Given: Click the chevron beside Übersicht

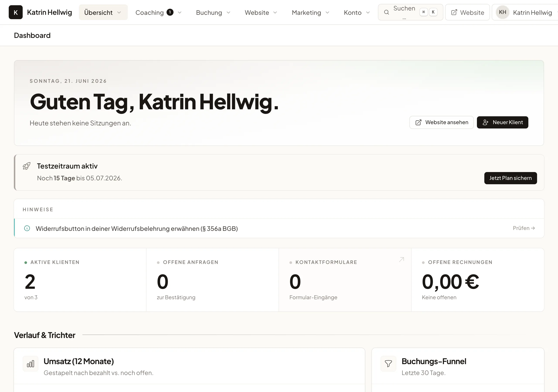Looking at the screenshot, I should (119, 12).
